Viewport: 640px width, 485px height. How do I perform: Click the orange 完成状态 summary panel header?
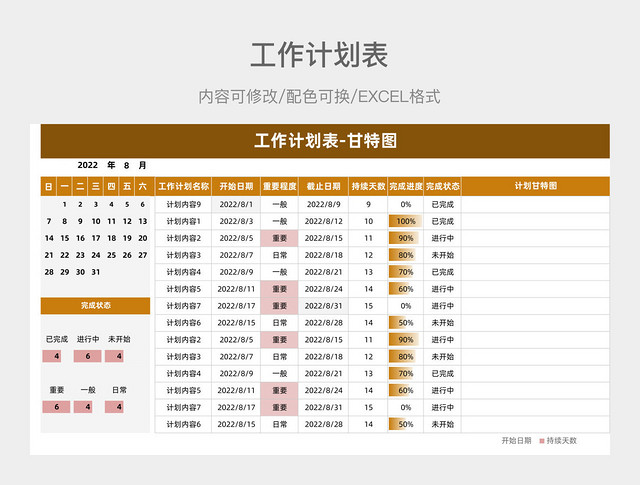pyautogui.click(x=96, y=306)
